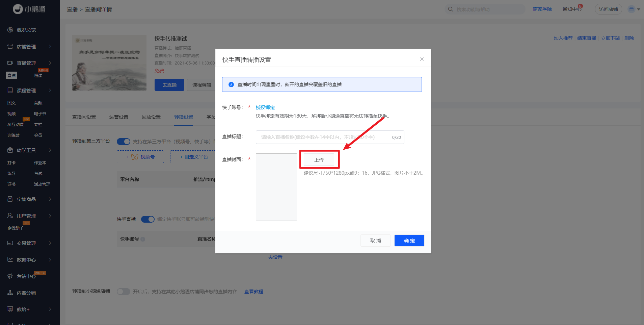Open 图文 submenu item

coord(11,103)
